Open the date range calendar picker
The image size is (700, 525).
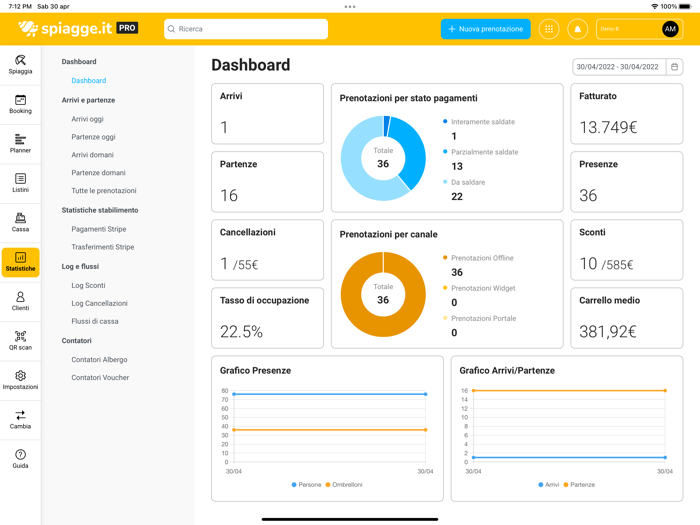pyautogui.click(x=674, y=67)
